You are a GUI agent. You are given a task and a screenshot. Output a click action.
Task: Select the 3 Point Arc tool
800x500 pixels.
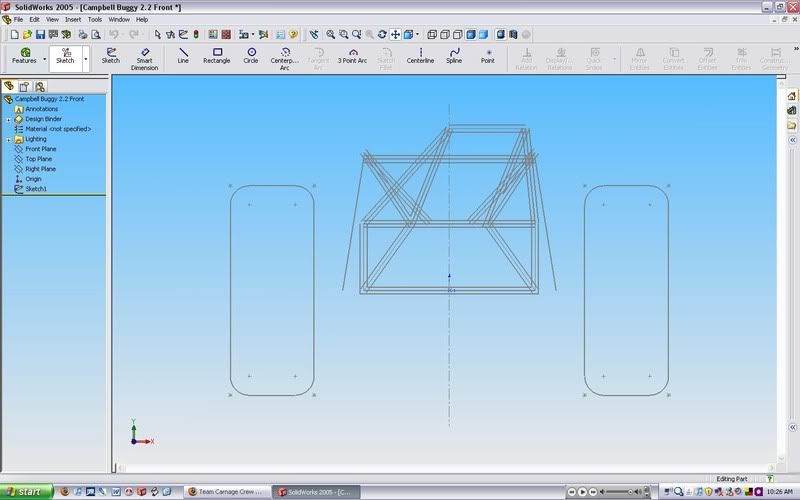pyautogui.click(x=353, y=56)
